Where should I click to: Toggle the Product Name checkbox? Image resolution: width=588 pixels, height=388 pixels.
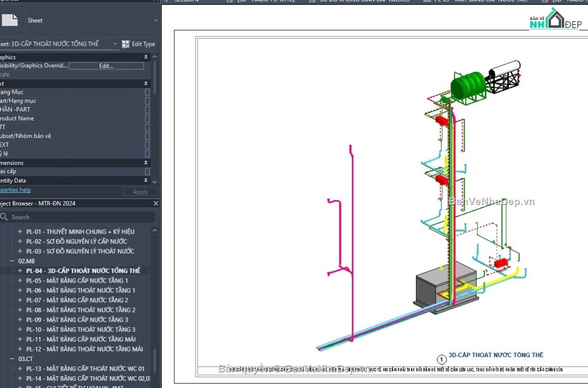click(x=147, y=119)
